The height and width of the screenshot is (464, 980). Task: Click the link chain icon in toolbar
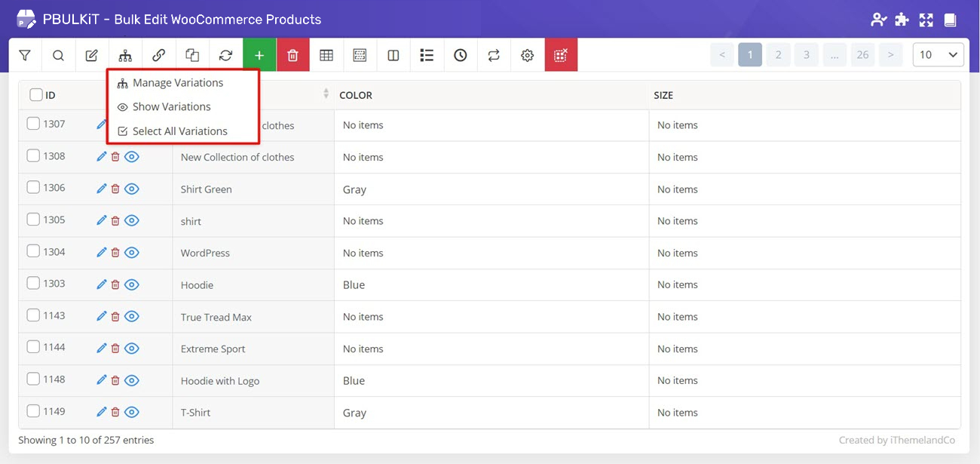[158, 55]
